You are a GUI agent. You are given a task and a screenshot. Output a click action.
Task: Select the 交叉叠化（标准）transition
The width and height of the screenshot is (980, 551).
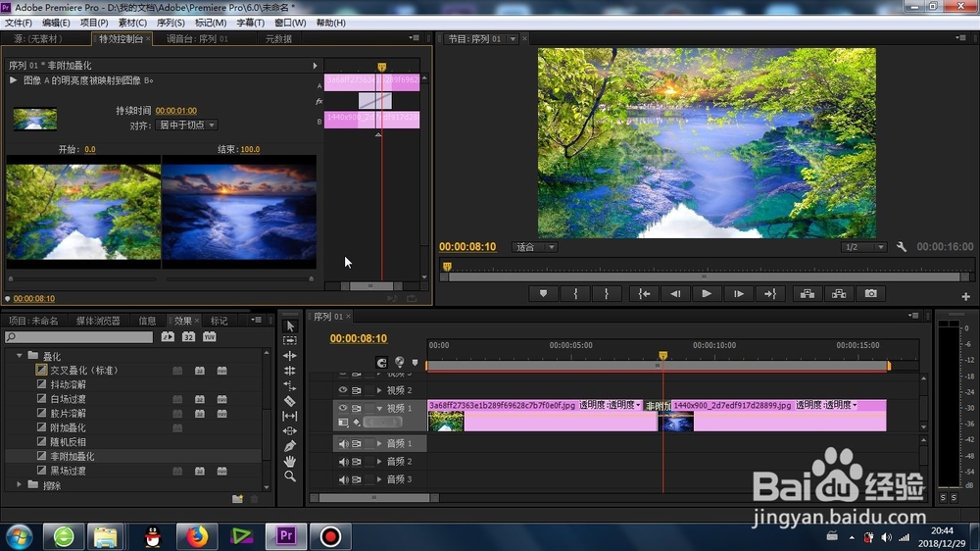pos(84,371)
